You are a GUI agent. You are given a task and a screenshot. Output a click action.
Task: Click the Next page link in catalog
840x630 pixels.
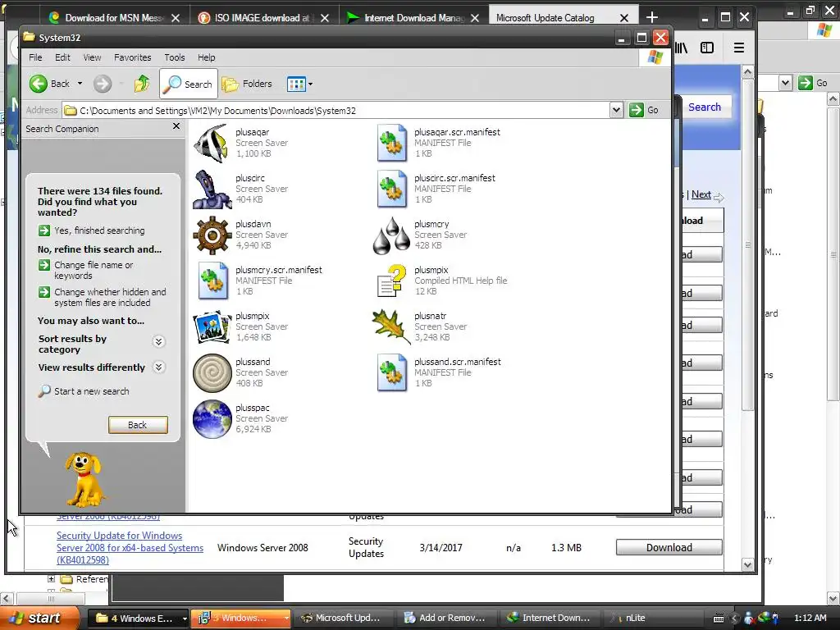pyautogui.click(x=701, y=194)
